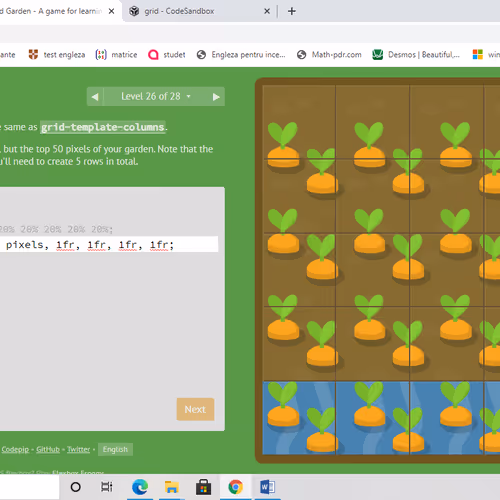
Task: Open the English language selector
Action: [115, 449]
